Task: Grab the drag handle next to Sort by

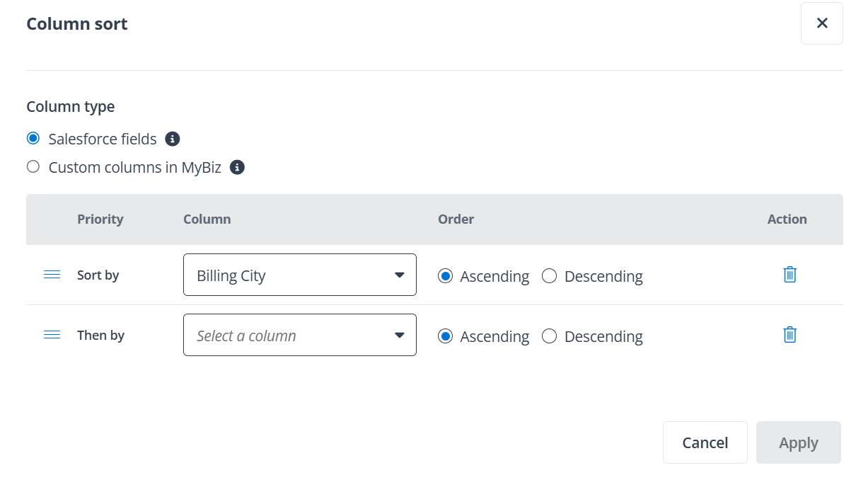Action: click(x=52, y=275)
